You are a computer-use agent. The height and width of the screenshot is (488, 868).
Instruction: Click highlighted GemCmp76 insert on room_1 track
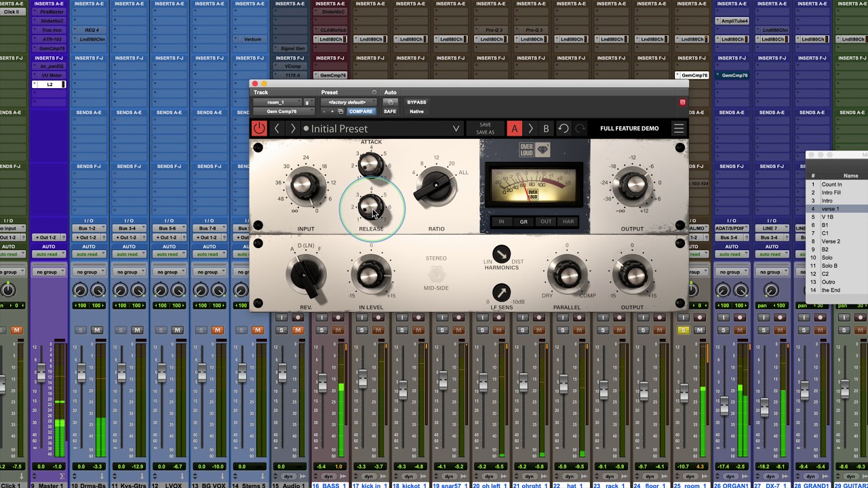[x=692, y=75]
